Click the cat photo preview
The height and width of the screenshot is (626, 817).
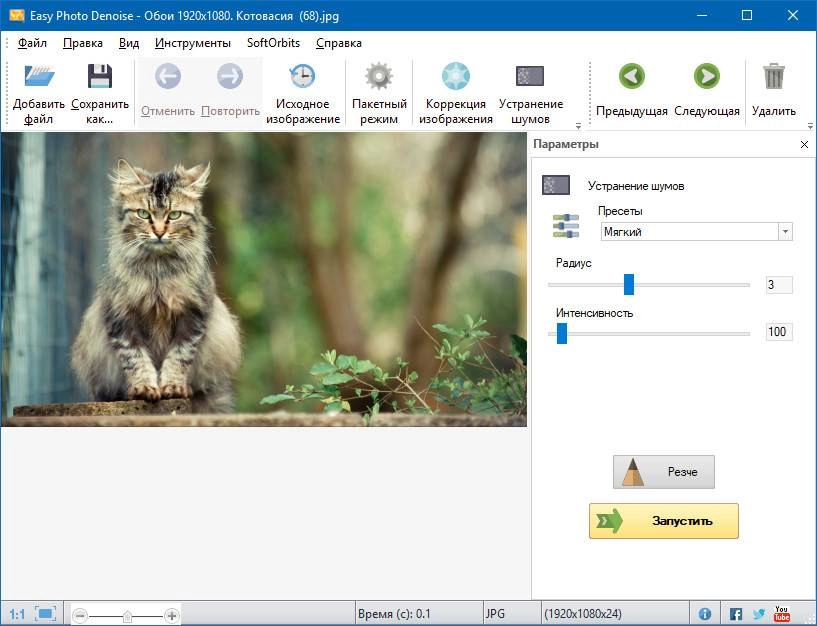264,279
